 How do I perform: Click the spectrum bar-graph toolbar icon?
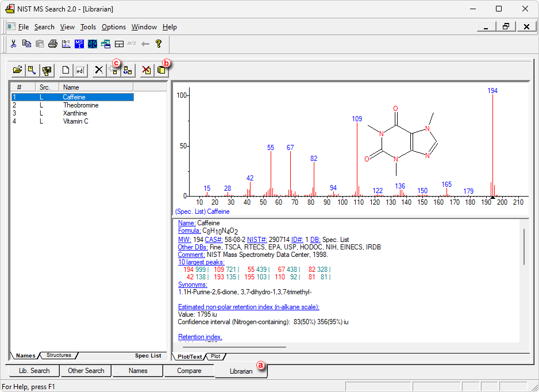tap(66, 44)
